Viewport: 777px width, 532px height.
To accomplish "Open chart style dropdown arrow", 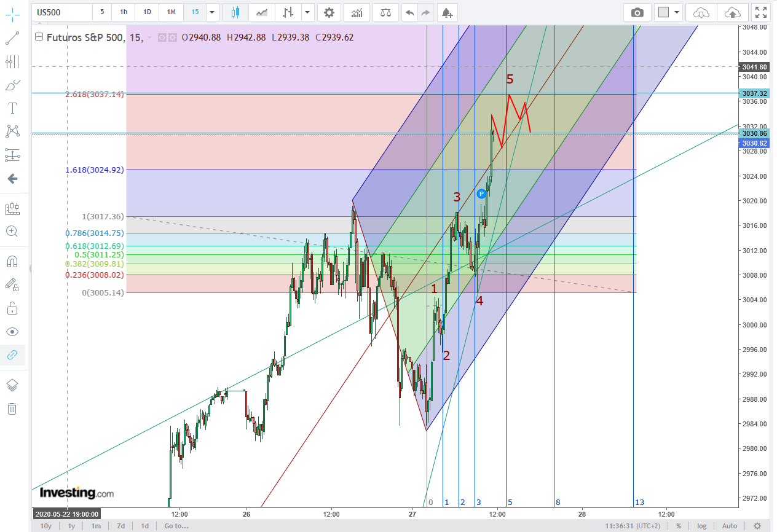I will click(x=307, y=12).
